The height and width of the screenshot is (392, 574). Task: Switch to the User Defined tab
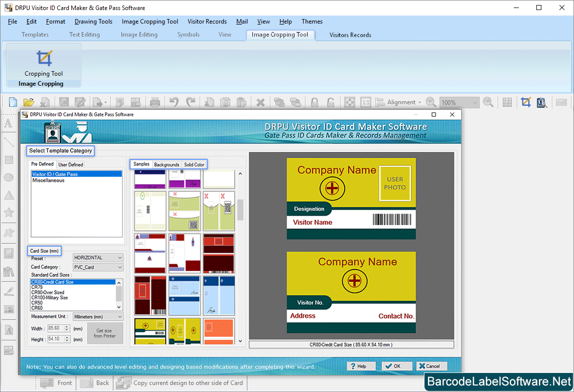click(70, 164)
